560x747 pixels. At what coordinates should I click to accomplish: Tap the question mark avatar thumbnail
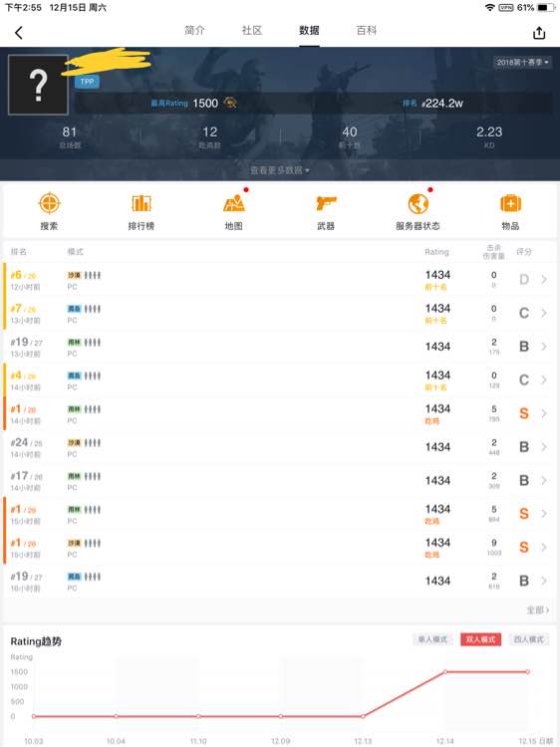tap(38, 85)
